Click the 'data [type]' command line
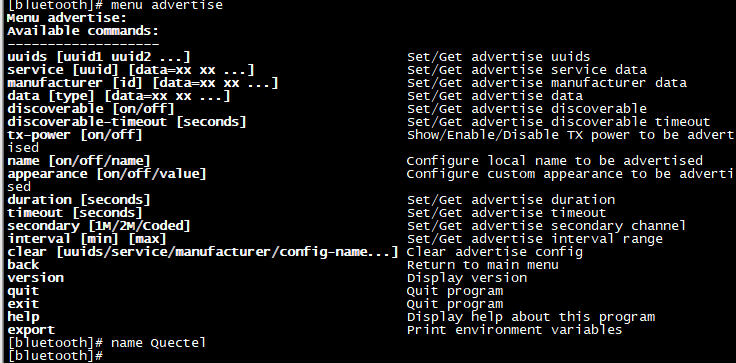This screenshot has width=736, height=363. point(119,96)
